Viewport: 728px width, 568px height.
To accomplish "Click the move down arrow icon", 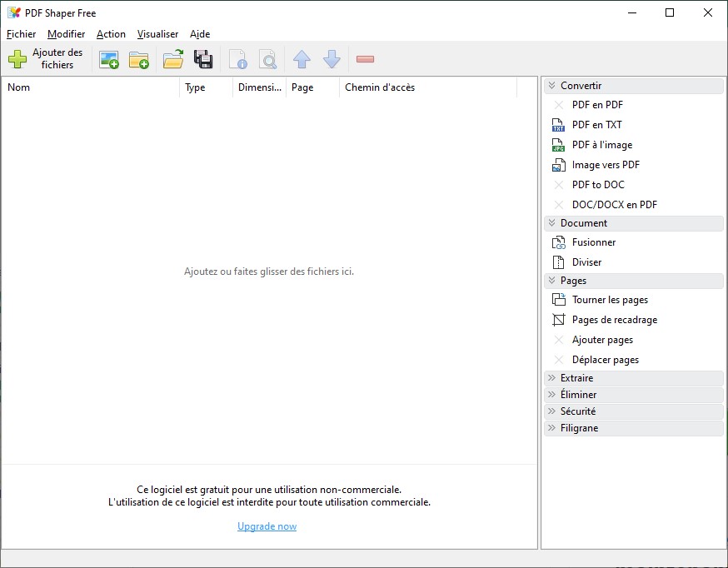I will [x=332, y=59].
